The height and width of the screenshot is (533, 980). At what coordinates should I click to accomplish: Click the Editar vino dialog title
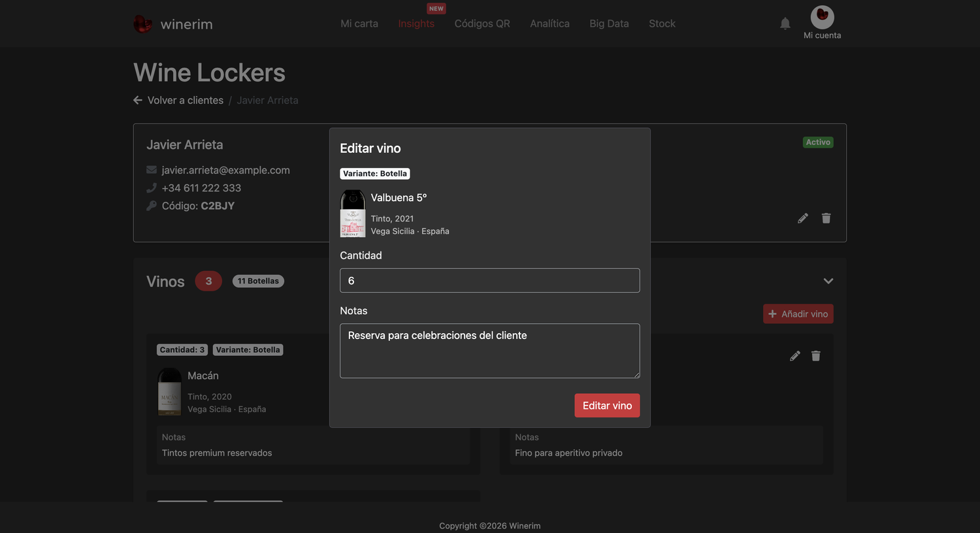click(370, 148)
